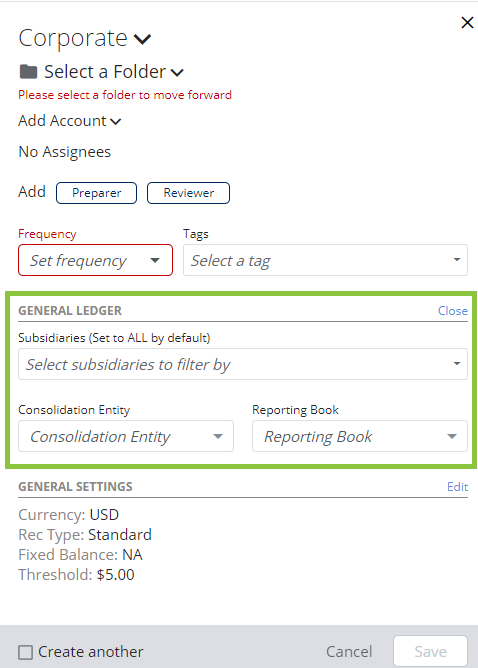Click the Select a tag field
This screenshot has height=668, width=478.
tap(325, 260)
